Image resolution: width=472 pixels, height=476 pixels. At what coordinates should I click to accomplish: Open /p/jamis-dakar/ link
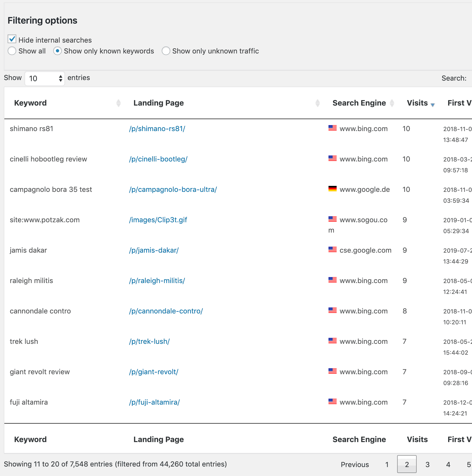coord(154,250)
